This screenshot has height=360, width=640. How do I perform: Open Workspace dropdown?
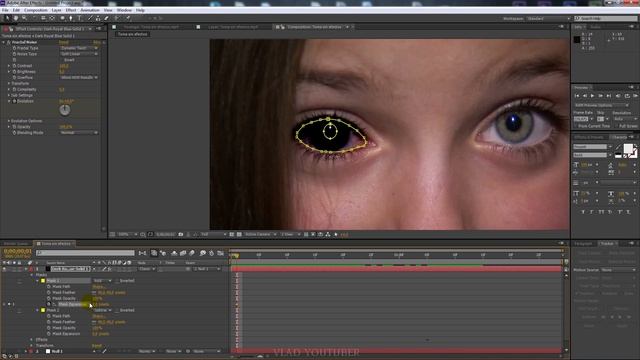[x=548, y=19]
